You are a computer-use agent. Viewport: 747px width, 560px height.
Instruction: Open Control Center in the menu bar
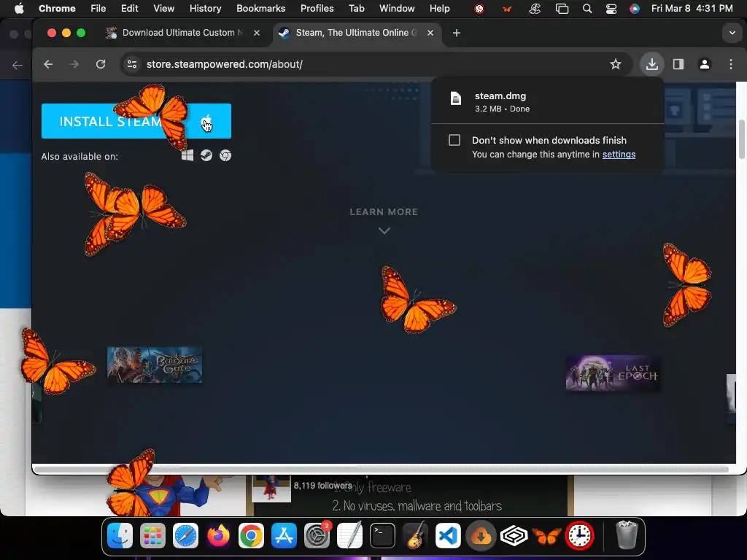(x=611, y=9)
